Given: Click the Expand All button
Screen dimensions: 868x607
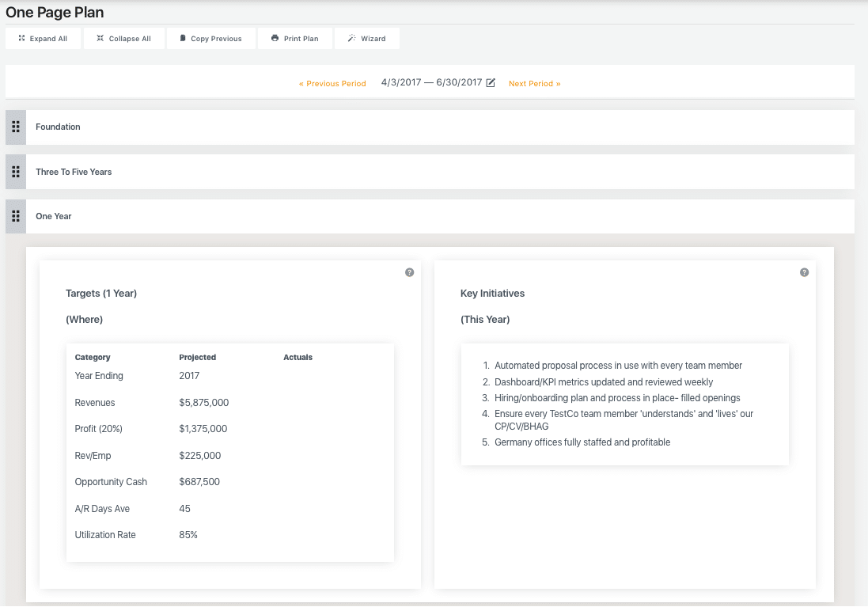Looking at the screenshot, I should click(x=44, y=38).
